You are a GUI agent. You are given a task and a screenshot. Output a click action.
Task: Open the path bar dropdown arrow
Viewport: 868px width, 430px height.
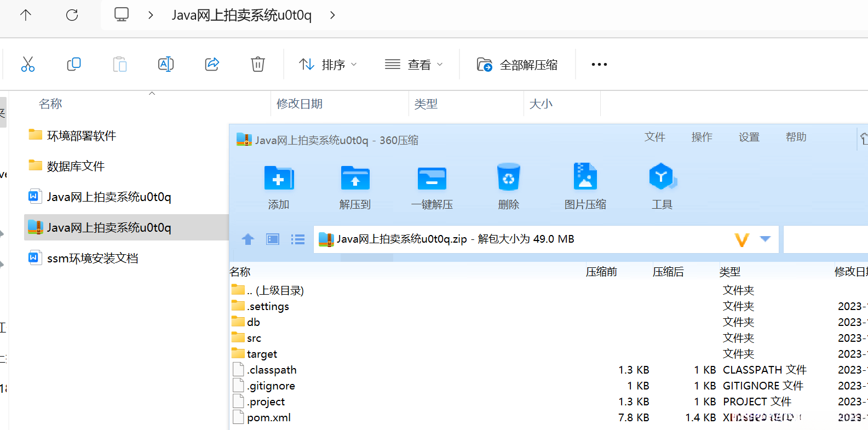(766, 239)
